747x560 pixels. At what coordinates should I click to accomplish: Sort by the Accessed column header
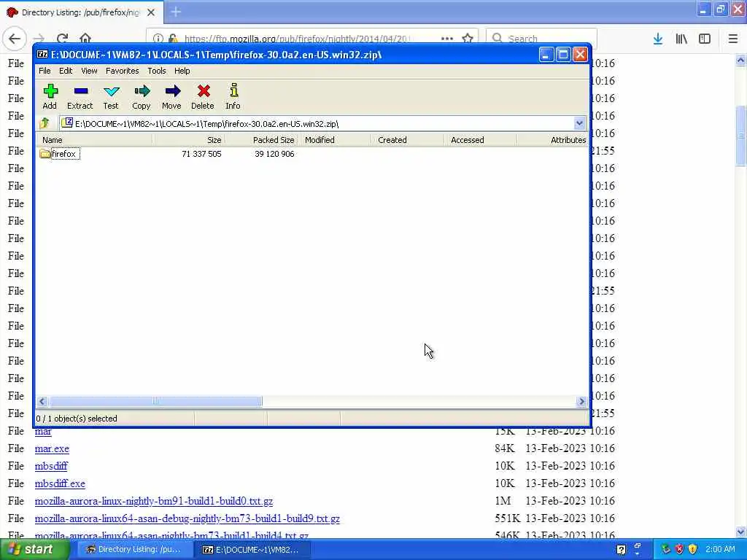click(x=481, y=140)
